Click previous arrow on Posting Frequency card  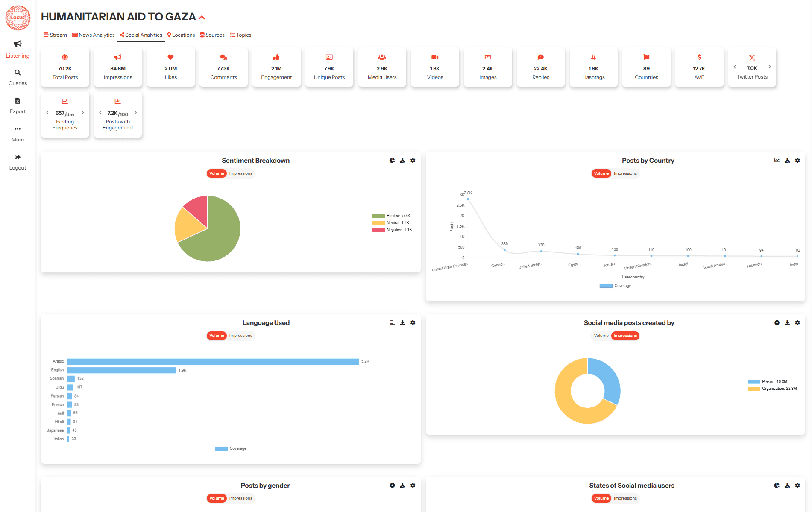point(47,113)
